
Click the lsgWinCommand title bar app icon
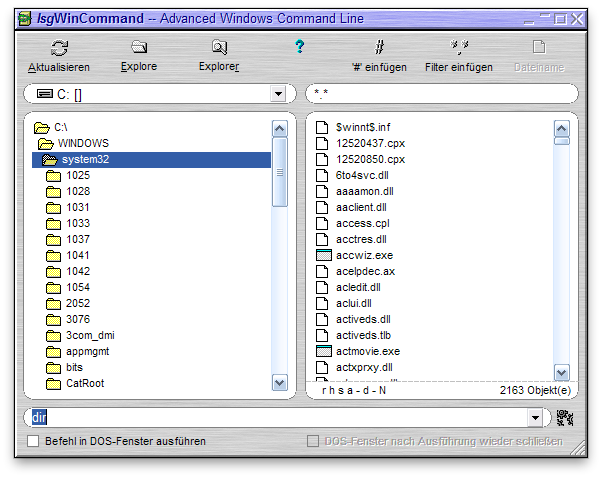pos(25,18)
